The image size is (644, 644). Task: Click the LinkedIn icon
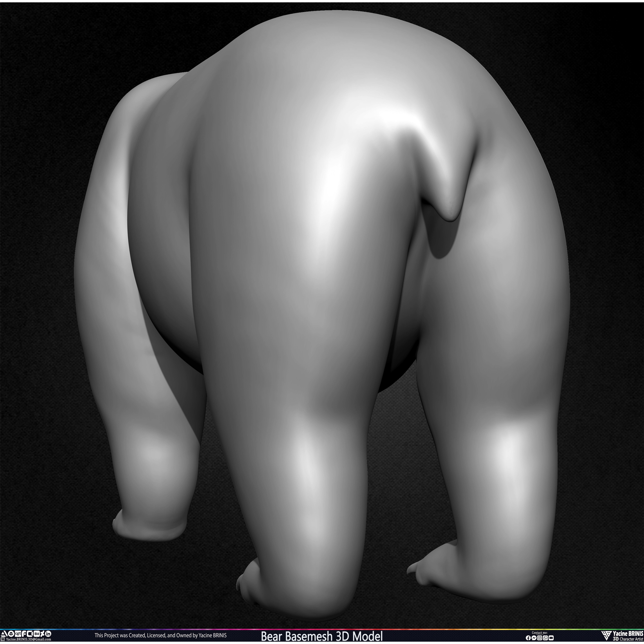[48, 634]
